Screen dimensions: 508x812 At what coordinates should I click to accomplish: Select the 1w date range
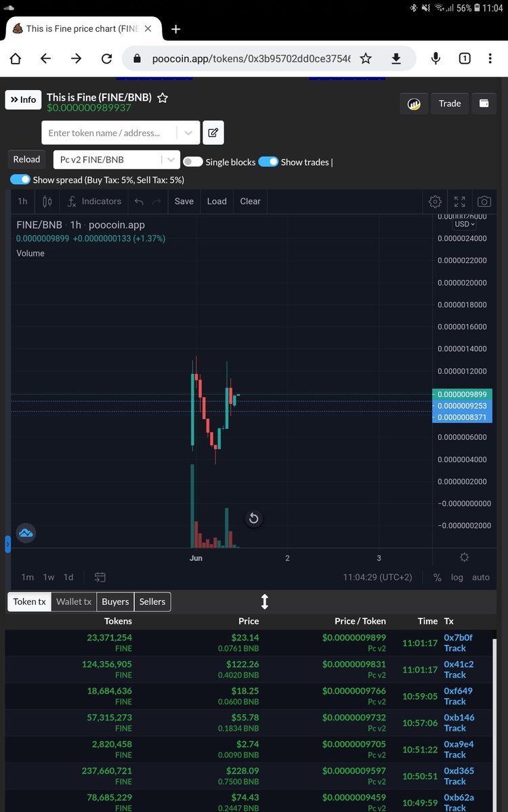tap(49, 577)
